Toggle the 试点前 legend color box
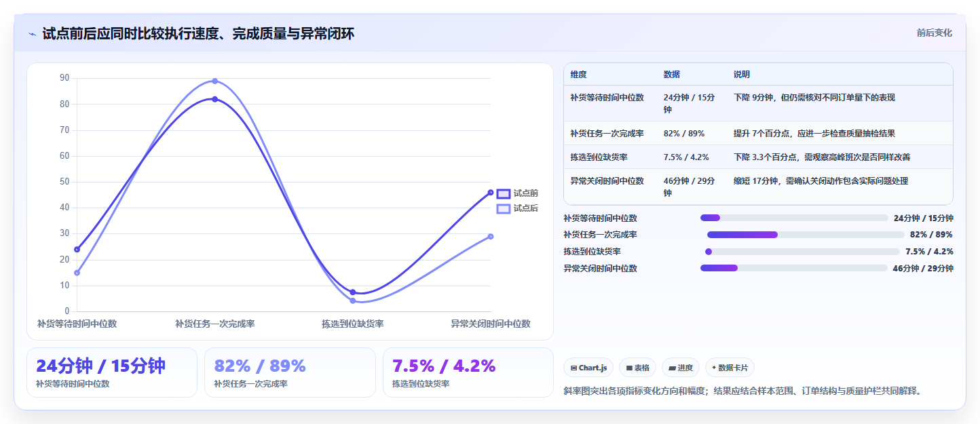Viewport: 980px width, 424px height. (x=504, y=193)
